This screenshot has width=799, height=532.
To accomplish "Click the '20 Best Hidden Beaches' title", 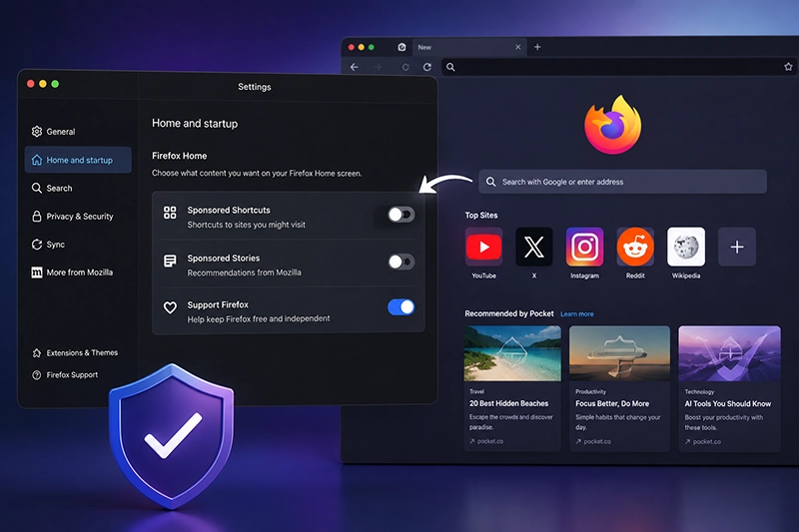I will tap(508, 403).
